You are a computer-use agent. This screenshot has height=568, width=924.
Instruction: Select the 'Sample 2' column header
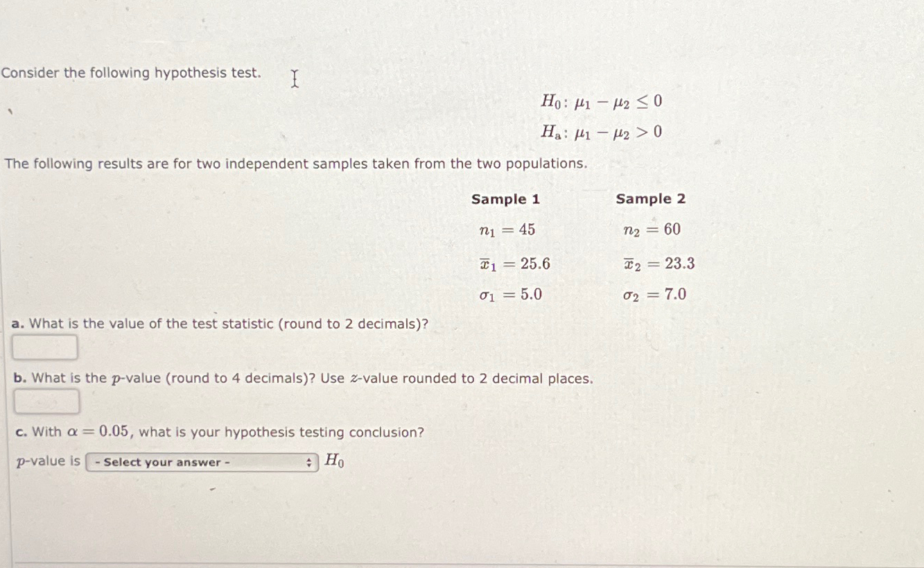pyautogui.click(x=651, y=199)
